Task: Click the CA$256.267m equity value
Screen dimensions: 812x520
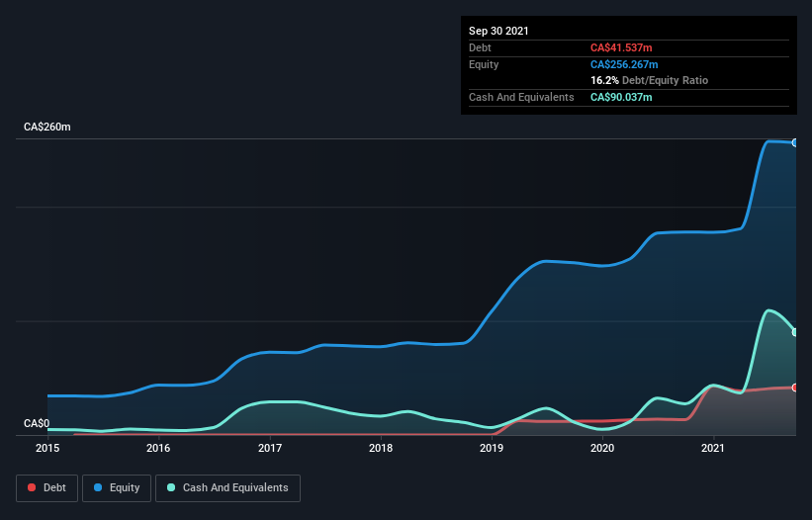Action: [624, 64]
